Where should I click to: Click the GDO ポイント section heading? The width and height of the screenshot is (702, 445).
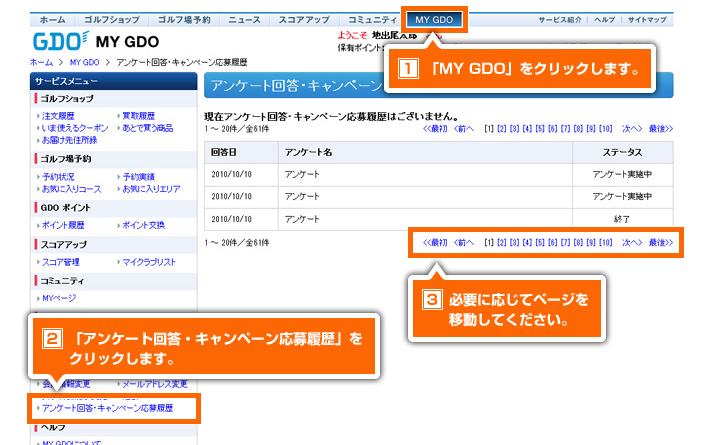(66, 208)
